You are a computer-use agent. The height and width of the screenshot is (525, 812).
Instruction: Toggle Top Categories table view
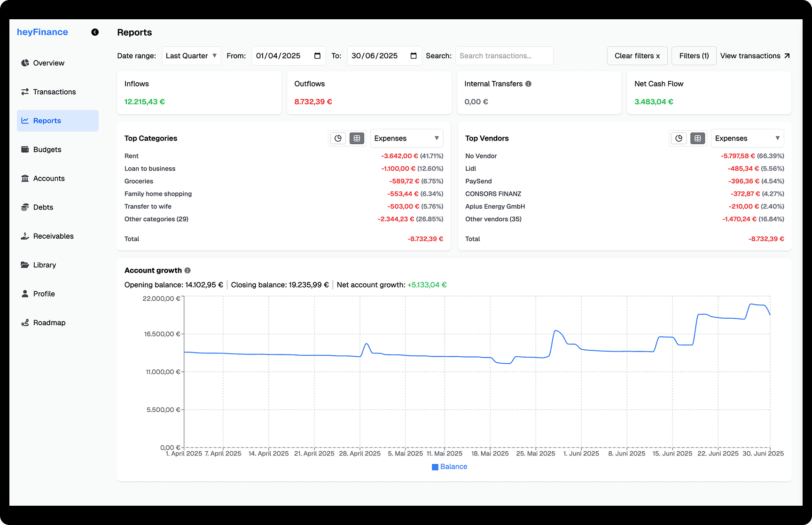357,138
